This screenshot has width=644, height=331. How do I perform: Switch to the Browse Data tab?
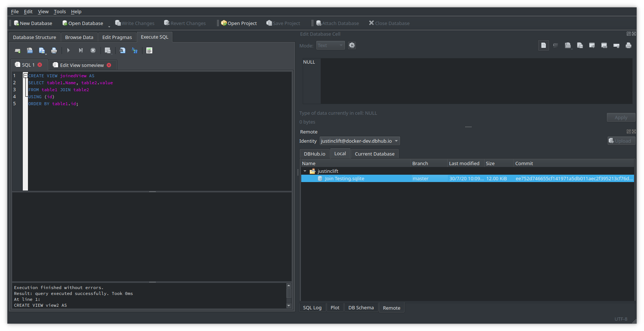[79, 37]
